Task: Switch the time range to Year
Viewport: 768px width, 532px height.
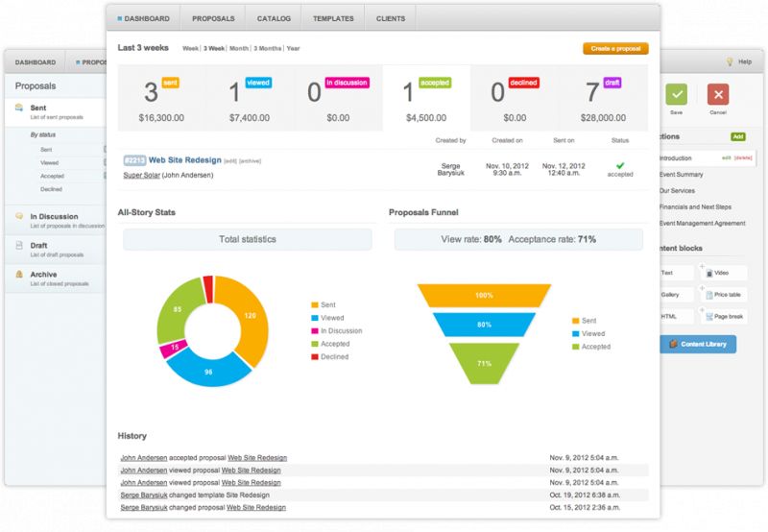Action: 293,48
